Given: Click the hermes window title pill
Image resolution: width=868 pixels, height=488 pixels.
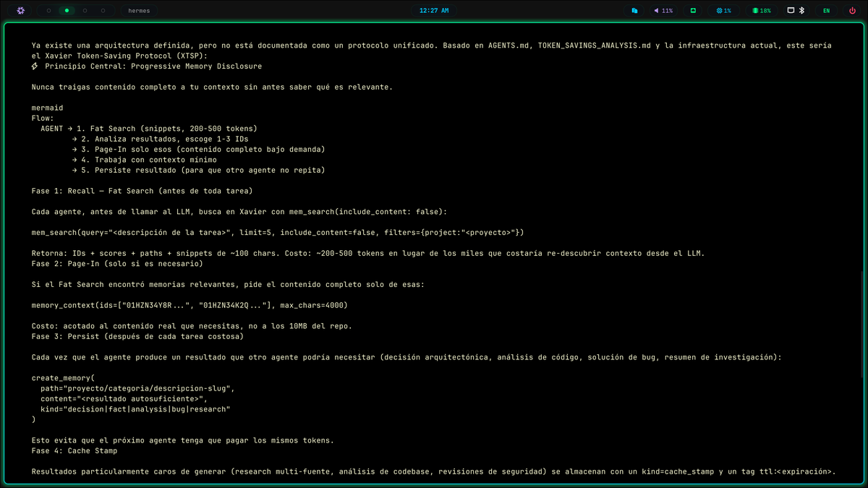Looking at the screenshot, I should (x=140, y=11).
